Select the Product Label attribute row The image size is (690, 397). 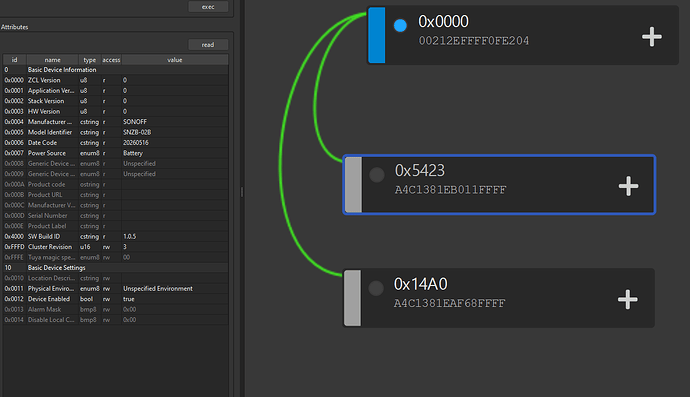(116, 226)
